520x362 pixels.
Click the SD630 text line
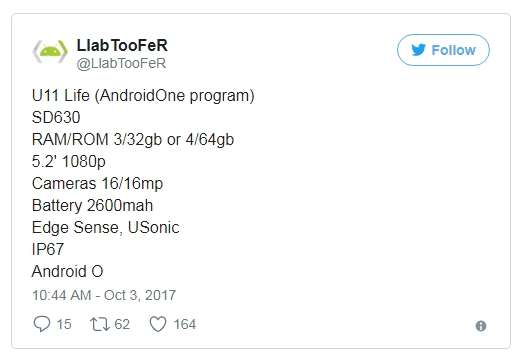click(56, 117)
